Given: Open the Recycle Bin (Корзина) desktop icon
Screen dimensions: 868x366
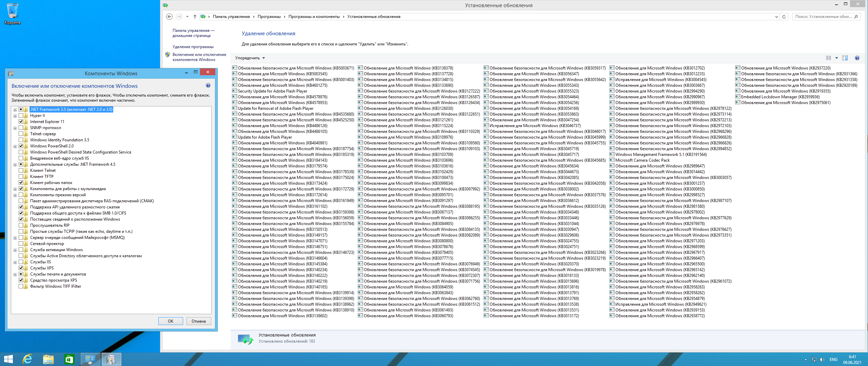Looking at the screenshot, I should click(13, 14).
